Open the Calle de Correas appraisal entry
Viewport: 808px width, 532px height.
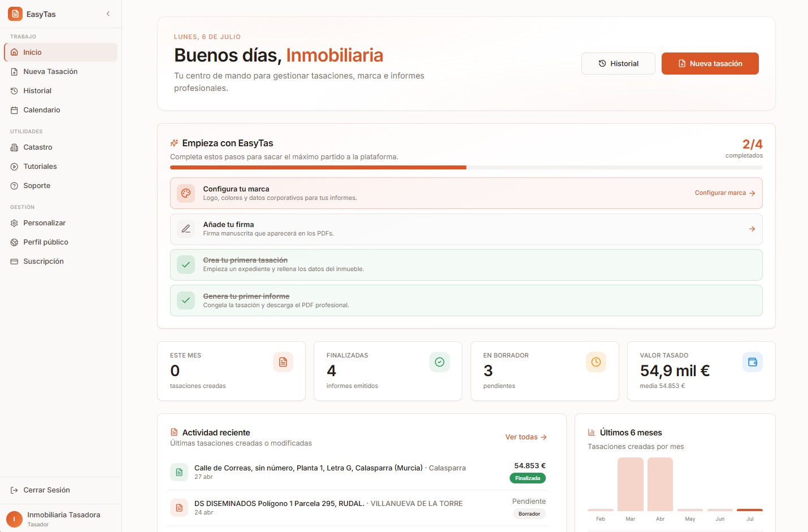point(358,472)
